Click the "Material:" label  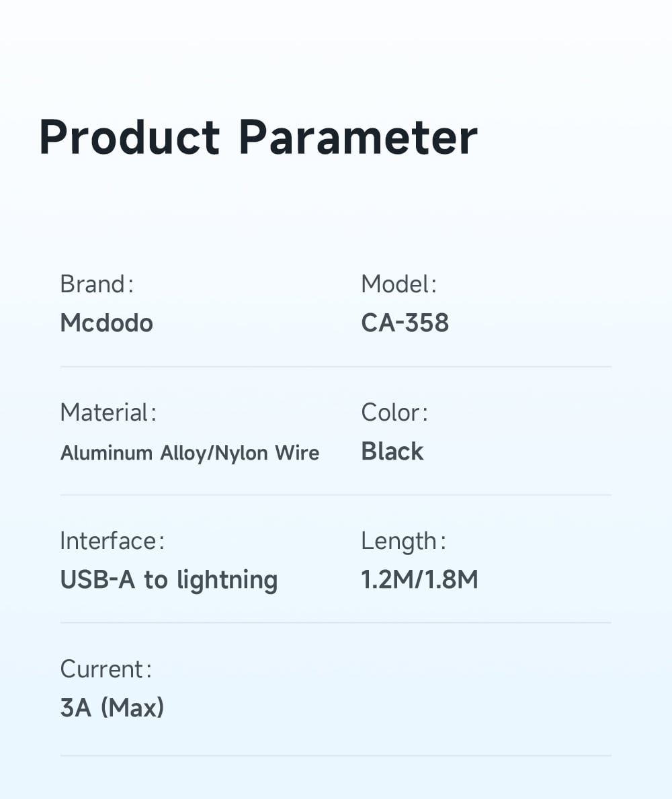click(x=108, y=413)
